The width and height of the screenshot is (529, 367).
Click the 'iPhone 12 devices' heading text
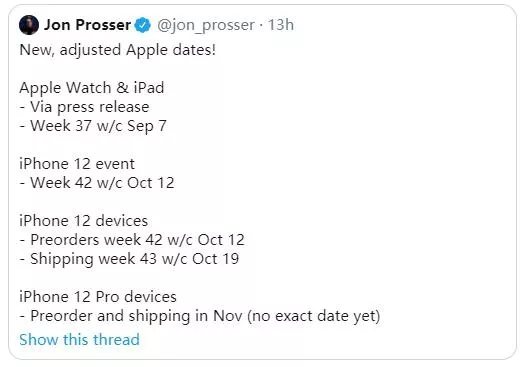coord(84,221)
